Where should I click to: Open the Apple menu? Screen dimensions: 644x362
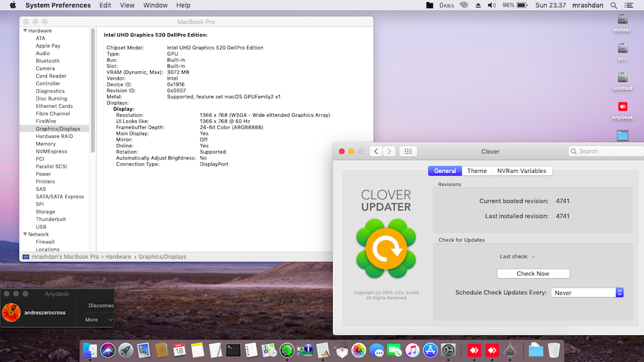tap(13, 5)
